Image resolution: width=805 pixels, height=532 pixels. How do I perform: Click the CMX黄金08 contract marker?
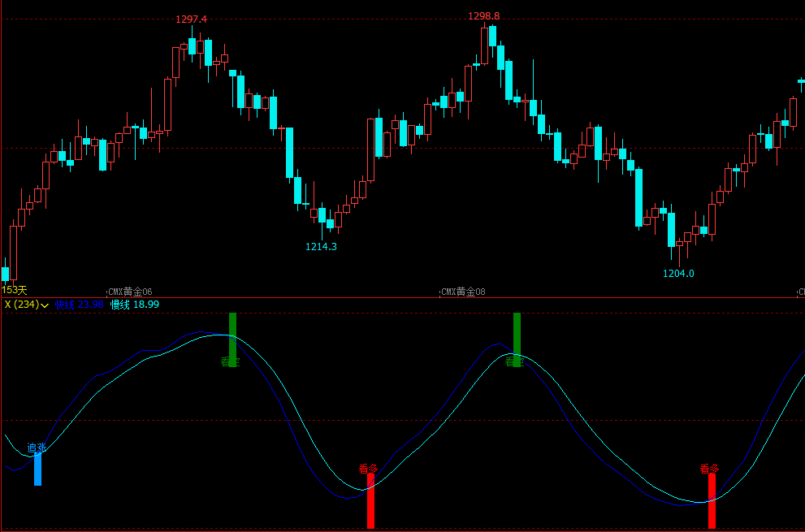click(462, 292)
